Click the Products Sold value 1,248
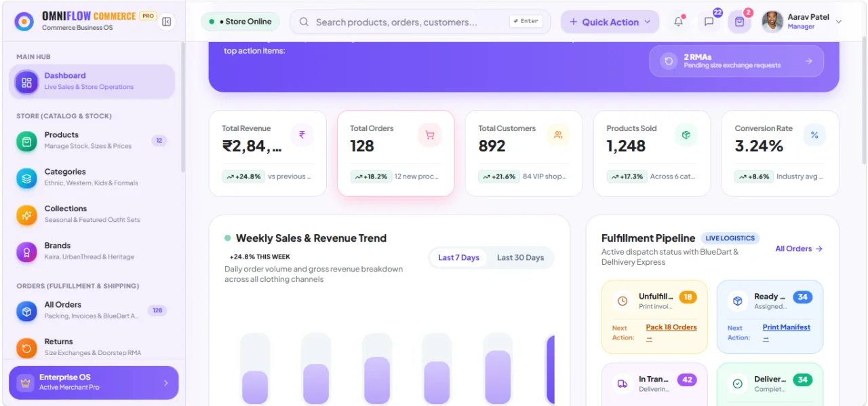The image size is (868, 406). click(x=626, y=146)
